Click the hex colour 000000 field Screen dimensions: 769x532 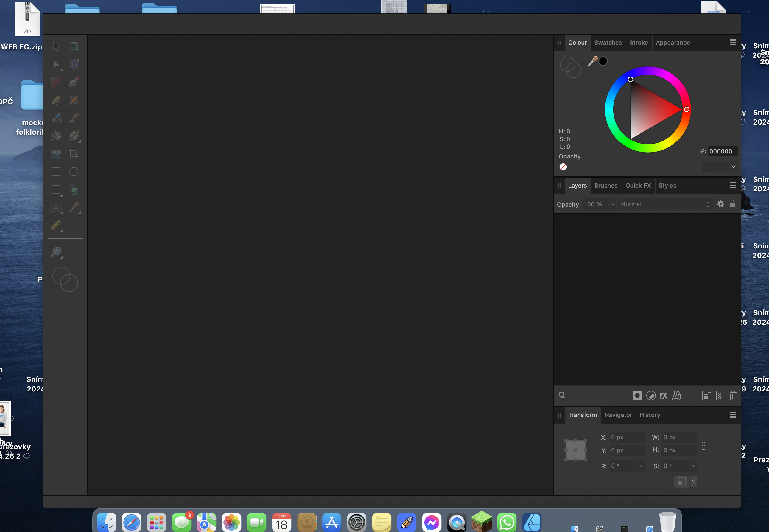click(x=722, y=151)
